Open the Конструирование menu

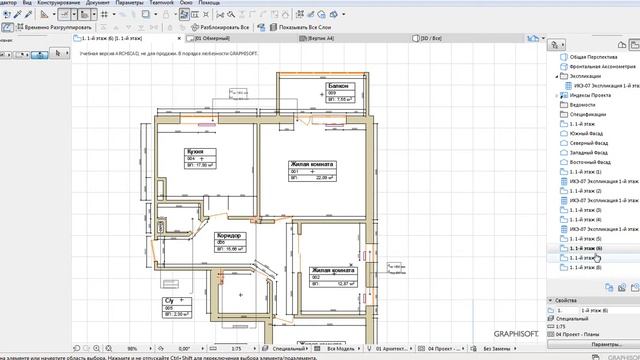59,2
